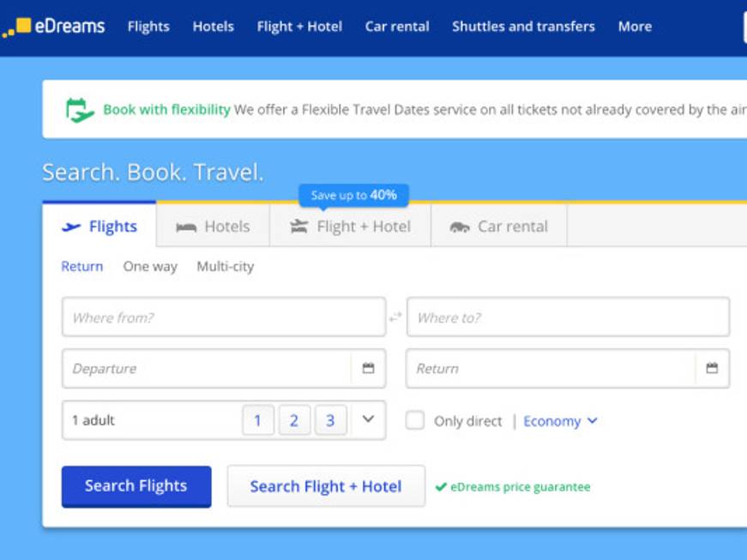Switch to the Flight + Hotel tab

tap(350, 226)
